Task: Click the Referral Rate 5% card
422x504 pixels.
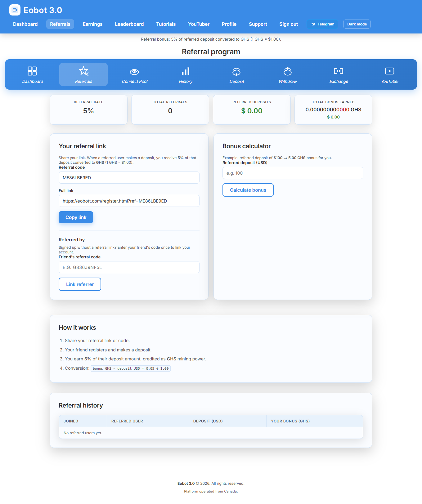Action: click(88, 110)
